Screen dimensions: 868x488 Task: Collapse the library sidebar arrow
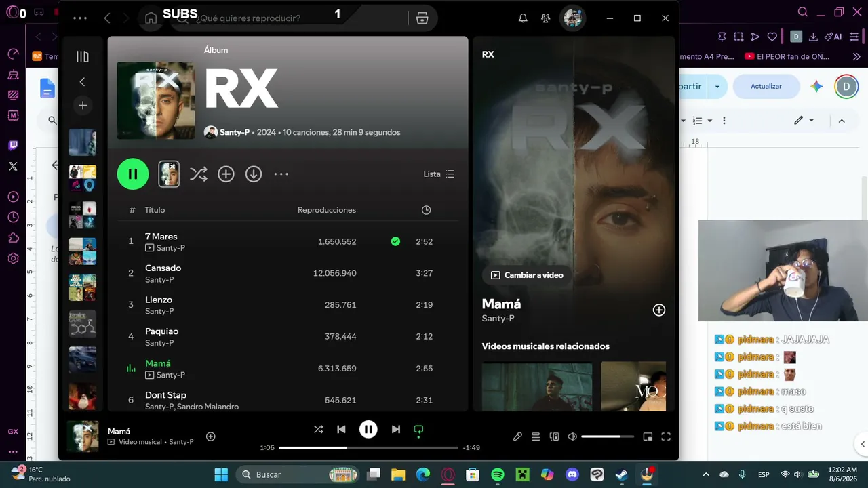83,82
